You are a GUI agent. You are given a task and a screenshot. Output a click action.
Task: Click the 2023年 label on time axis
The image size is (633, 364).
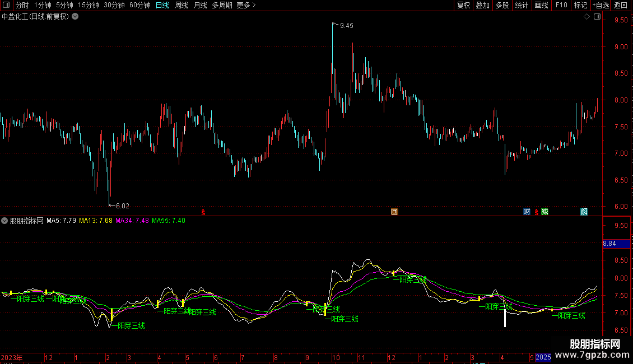(12, 357)
